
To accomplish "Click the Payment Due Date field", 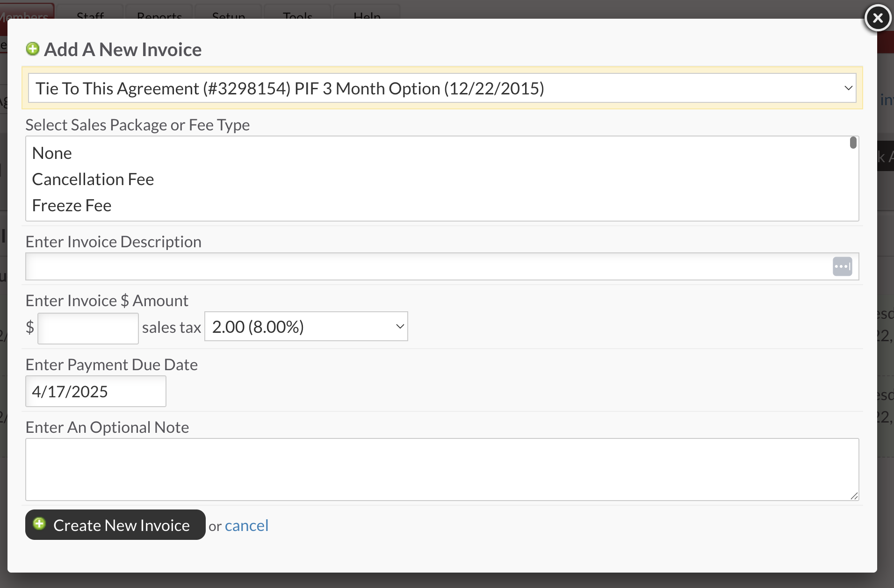I will tap(95, 391).
